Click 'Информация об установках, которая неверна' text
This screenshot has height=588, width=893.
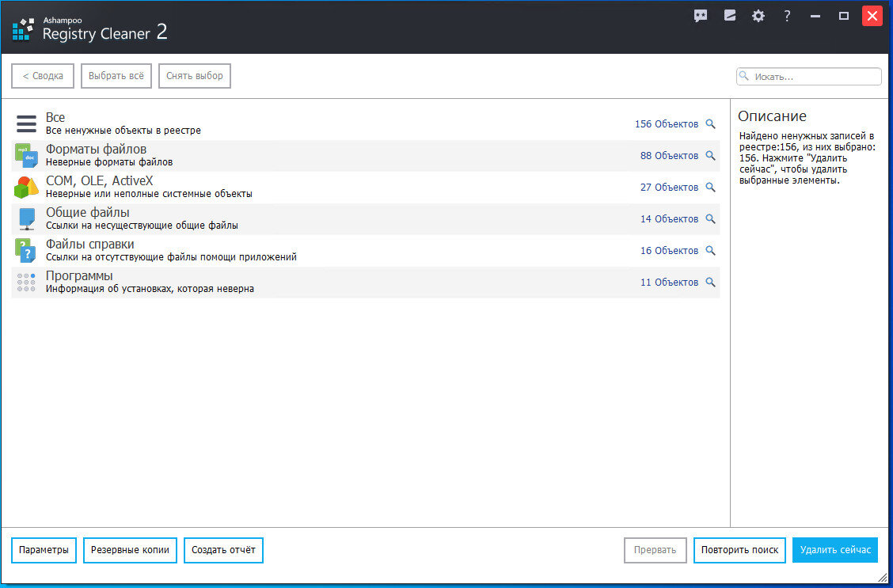(x=150, y=289)
